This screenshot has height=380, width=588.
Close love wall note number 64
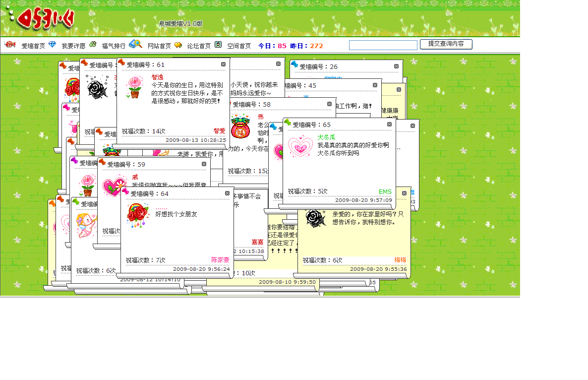[227, 193]
